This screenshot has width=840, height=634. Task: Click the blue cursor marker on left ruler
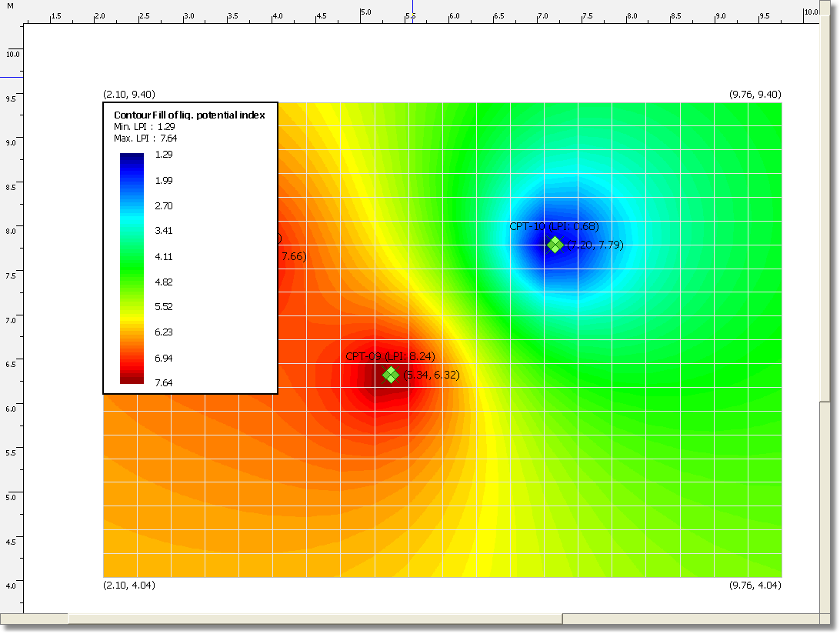point(12,77)
